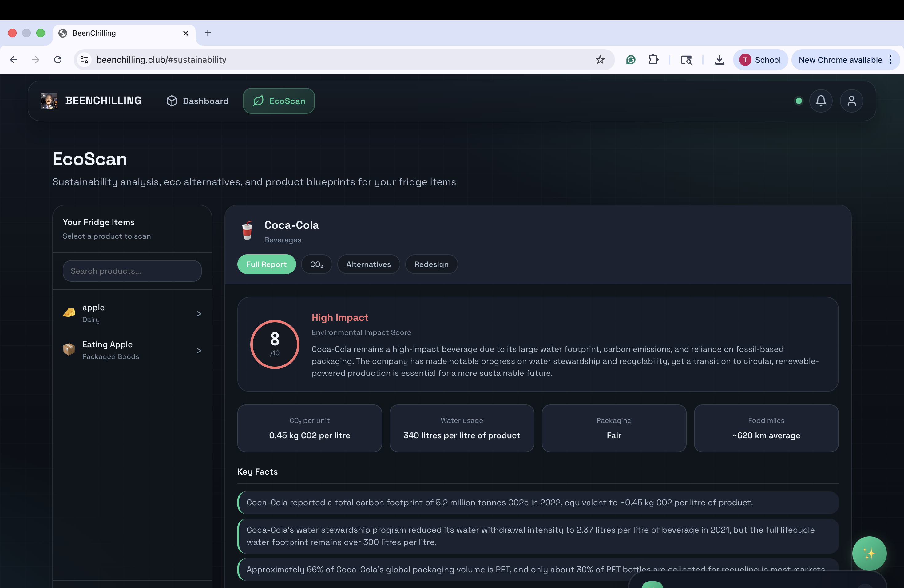The image size is (904, 588).
Task: Click the site information icon in address bar
Action: pos(84,60)
